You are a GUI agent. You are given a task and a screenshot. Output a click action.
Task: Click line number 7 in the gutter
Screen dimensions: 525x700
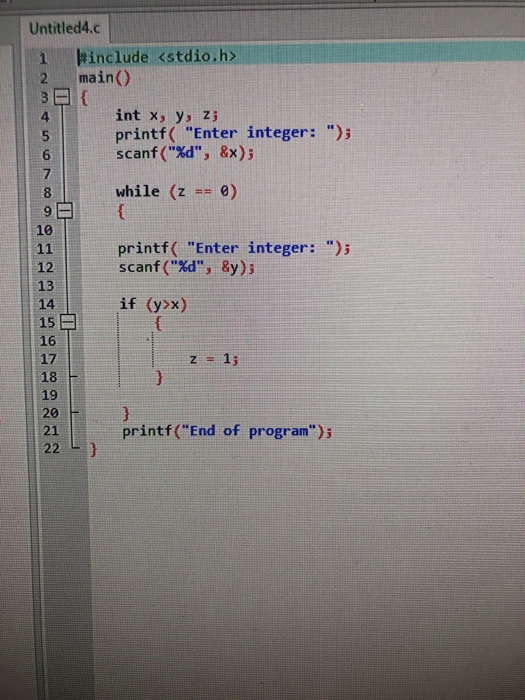[x=46, y=174]
